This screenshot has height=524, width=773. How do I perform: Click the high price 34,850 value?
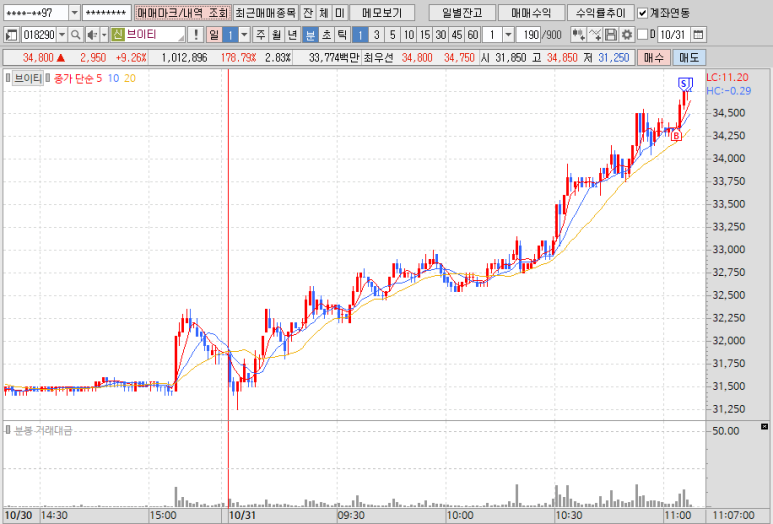click(x=562, y=58)
